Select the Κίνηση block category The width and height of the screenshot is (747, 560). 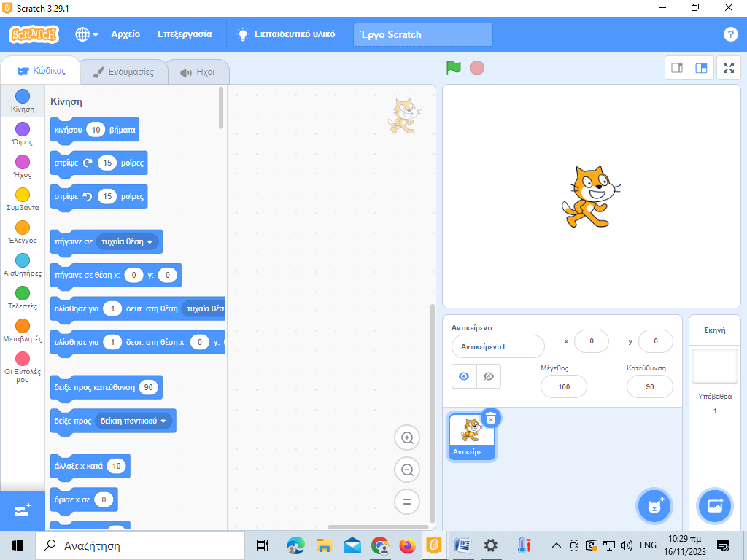coord(23,101)
